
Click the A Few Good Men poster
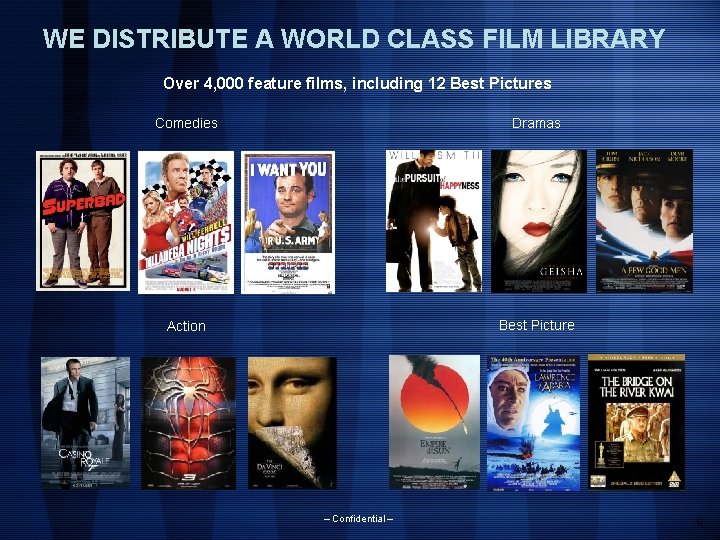tap(644, 221)
